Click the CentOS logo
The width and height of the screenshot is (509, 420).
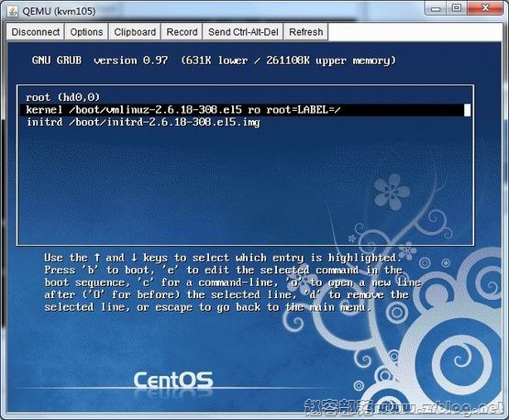[x=173, y=381]
